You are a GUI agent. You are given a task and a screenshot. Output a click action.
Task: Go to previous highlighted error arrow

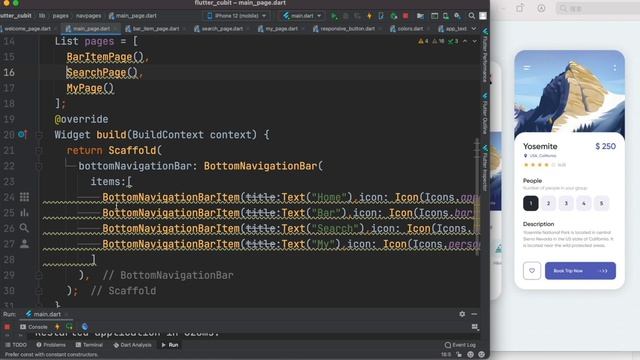[x=465, y=41]
